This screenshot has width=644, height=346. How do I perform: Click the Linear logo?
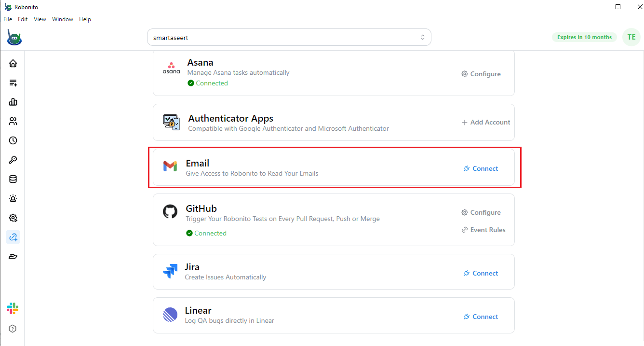pyautogui.click(x=170, y=315)
